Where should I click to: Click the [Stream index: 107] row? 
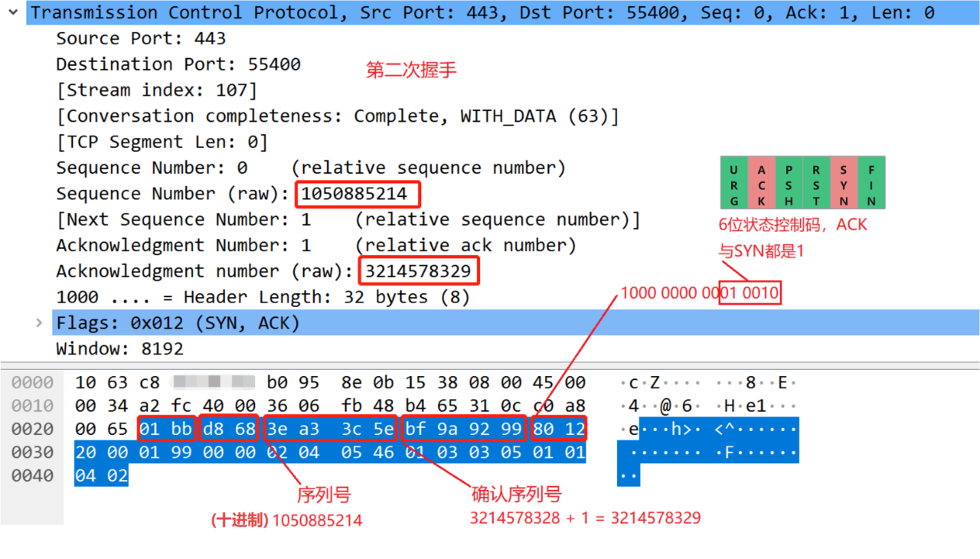(157, 90)
